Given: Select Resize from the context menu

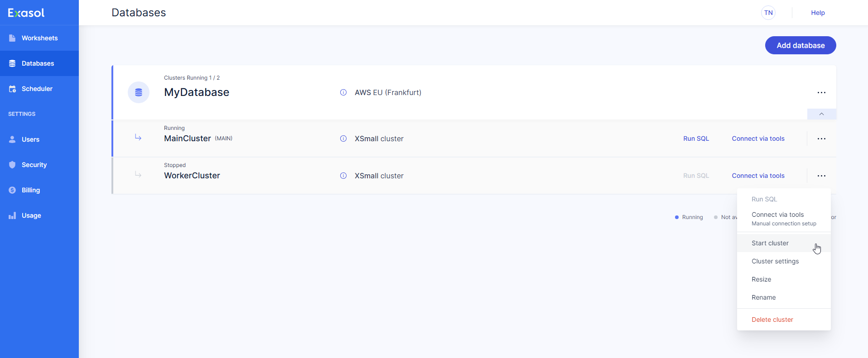Looking at the screenshot, I should click(761, 279).
